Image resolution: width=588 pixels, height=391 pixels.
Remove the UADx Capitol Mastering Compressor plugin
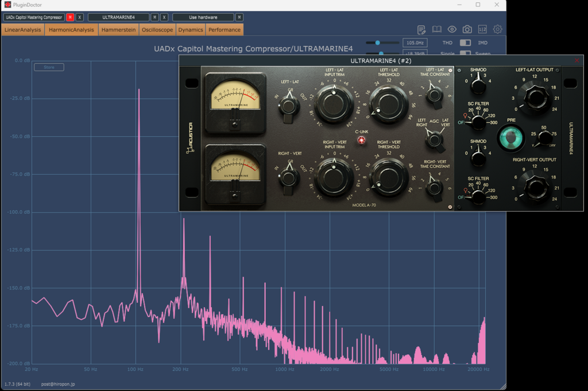(x=79, y=17)
